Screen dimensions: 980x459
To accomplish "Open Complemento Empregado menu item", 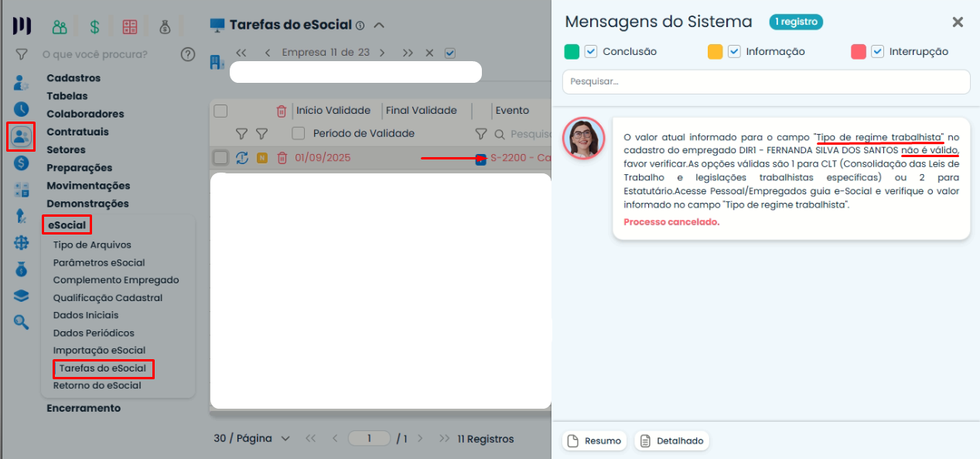I will pos(116,280).
